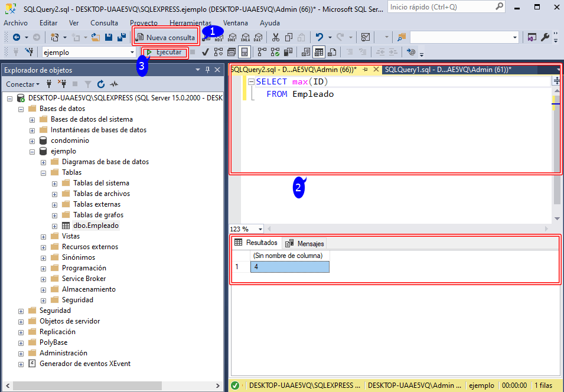Viewport: 564px width, 392px height.
Task: Cut selected text using the scissors icon
Action: (275, 37)
